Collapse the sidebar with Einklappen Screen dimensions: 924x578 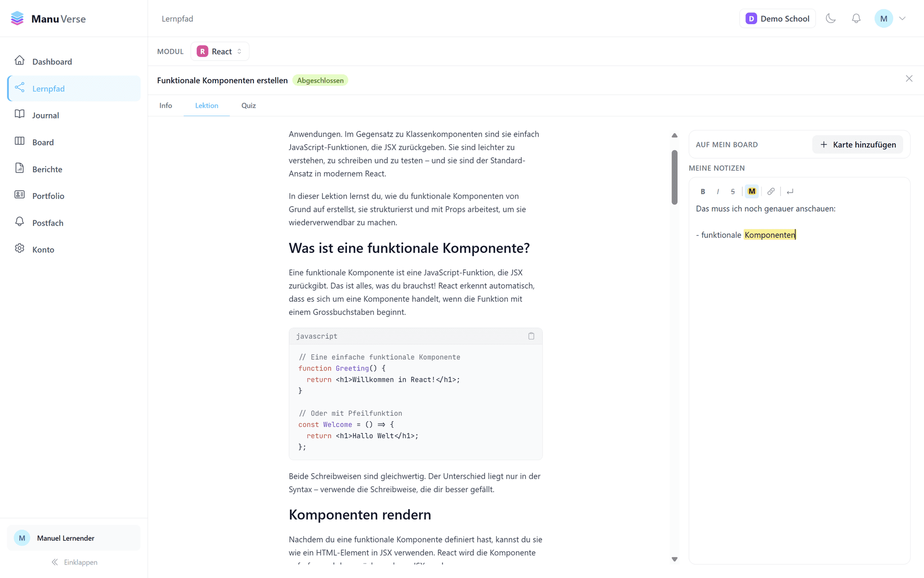[74, 562]
